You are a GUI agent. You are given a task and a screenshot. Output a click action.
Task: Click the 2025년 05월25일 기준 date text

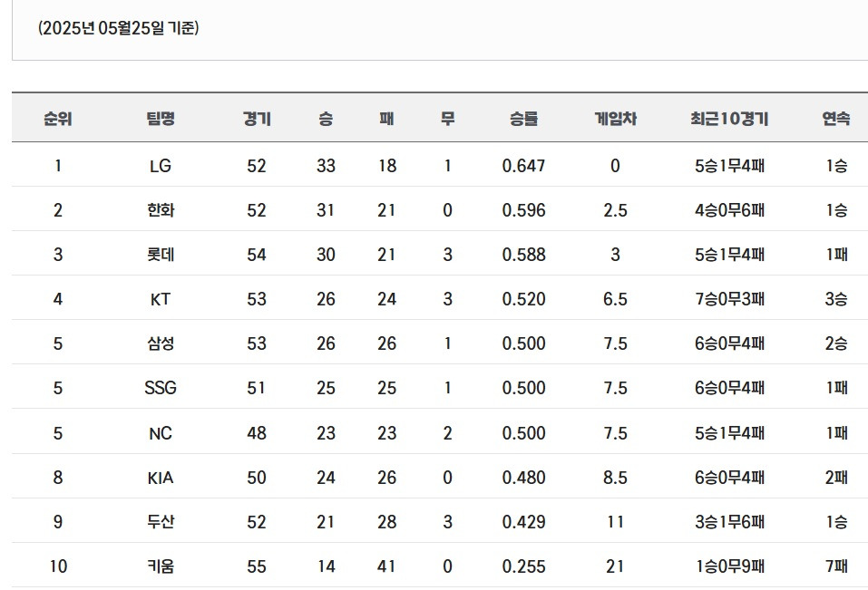click(x=119, y=28)
